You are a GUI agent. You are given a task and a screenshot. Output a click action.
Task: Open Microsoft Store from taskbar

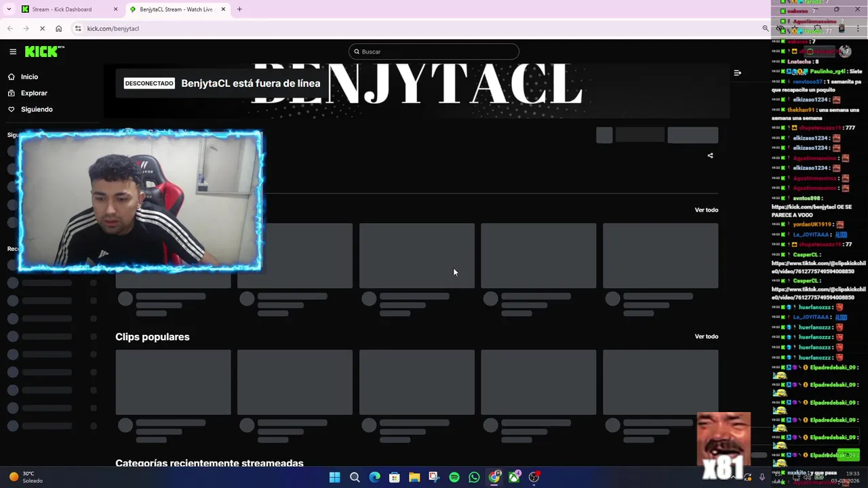(395, 477)
